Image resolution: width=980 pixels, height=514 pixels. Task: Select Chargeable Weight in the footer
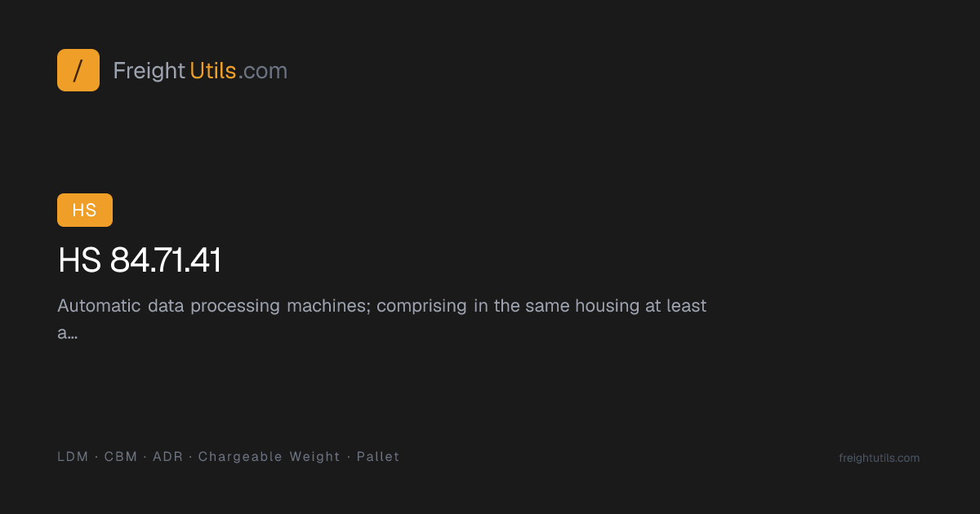point(269,457)
